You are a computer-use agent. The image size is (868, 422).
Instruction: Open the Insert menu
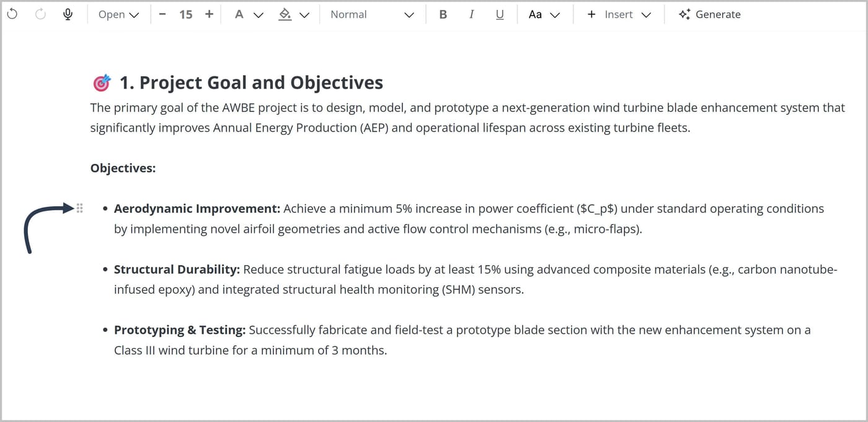pos(619,14)
